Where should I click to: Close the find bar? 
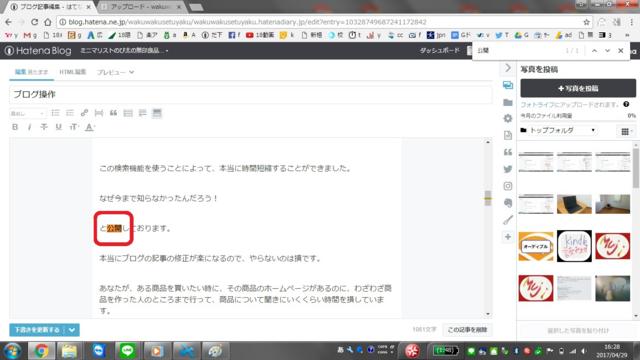621,51
